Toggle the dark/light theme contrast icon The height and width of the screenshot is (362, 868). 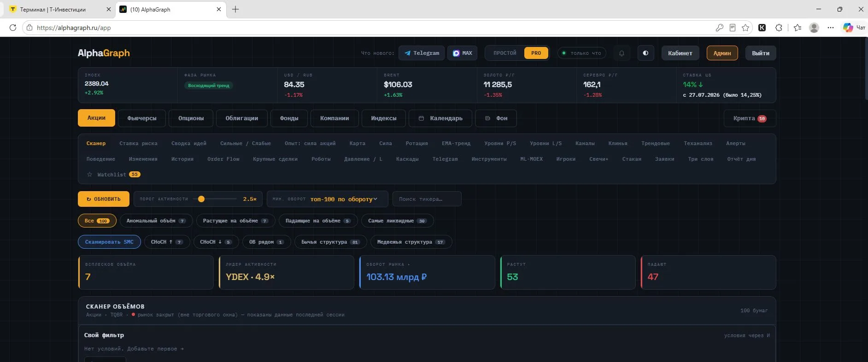645,53
